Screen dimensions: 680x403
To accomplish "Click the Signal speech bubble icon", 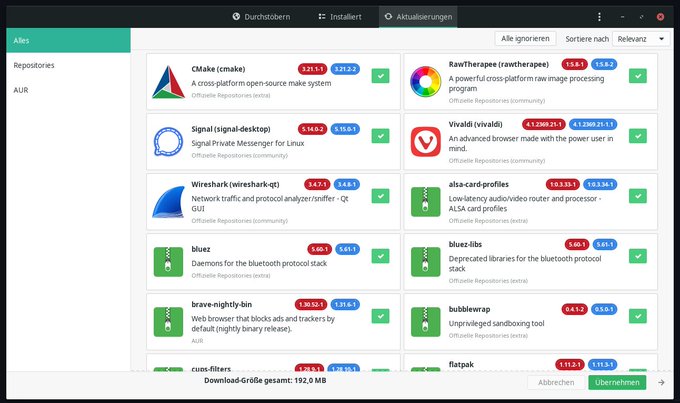I will 168,141.
